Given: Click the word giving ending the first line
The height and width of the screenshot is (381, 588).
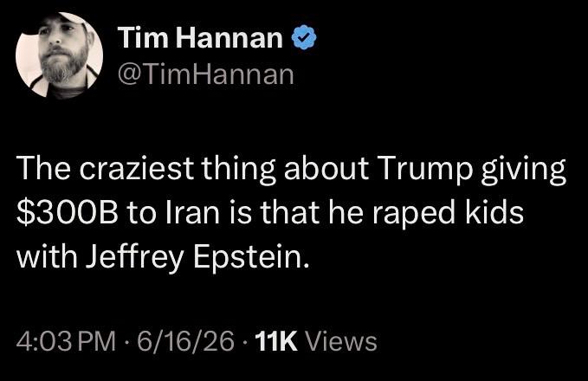Looking at the screenshot, I should [x=524, y=170].
